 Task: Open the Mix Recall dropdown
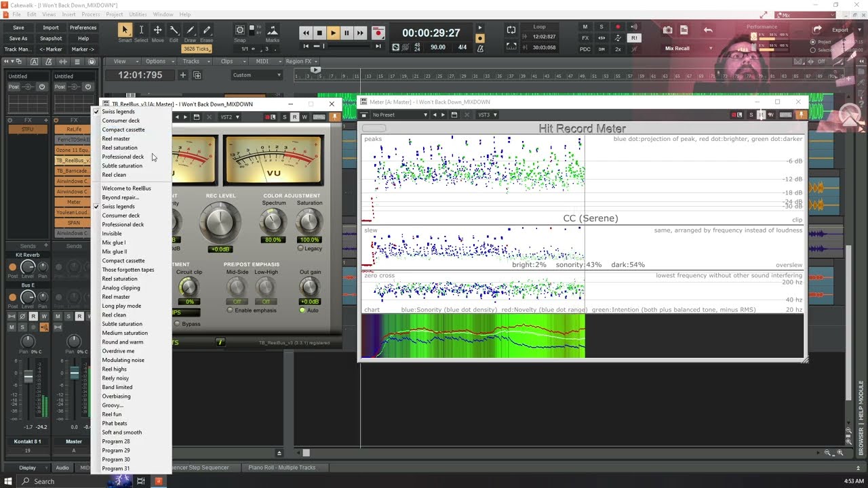(711, 49)
